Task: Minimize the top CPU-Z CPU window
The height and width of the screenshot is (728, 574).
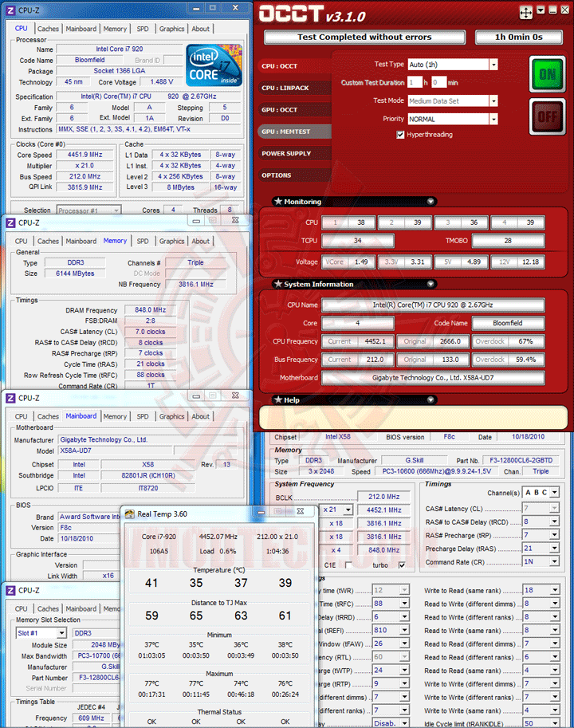Action: [196, 8]
